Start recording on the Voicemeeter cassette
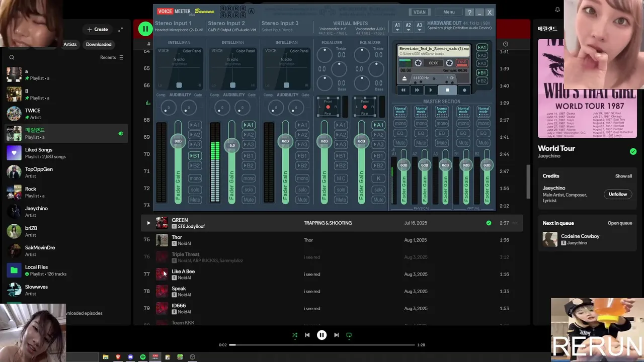Screen dimensions: 644x362 pos(464,90)
